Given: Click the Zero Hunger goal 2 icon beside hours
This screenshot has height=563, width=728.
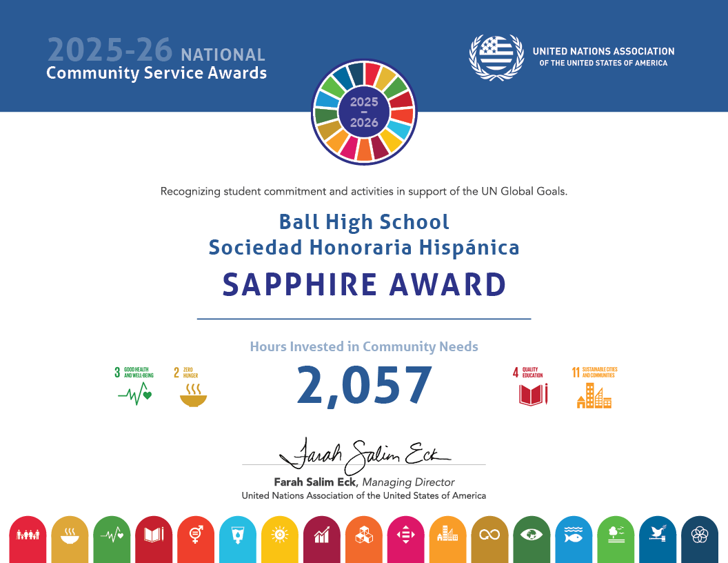Looking at the screenshot, I should tap(191, 387).
